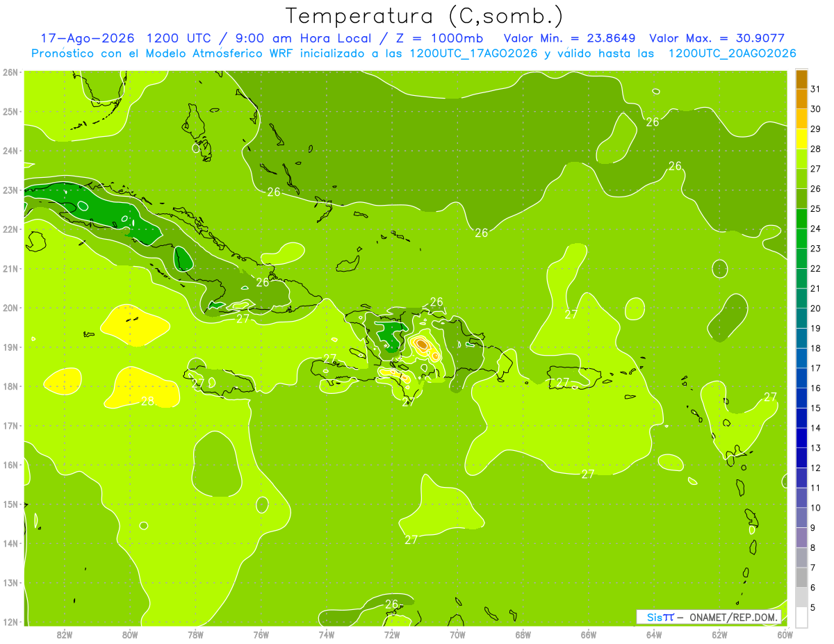
Task: Click the latitude label "13N"
Action: 10,583
